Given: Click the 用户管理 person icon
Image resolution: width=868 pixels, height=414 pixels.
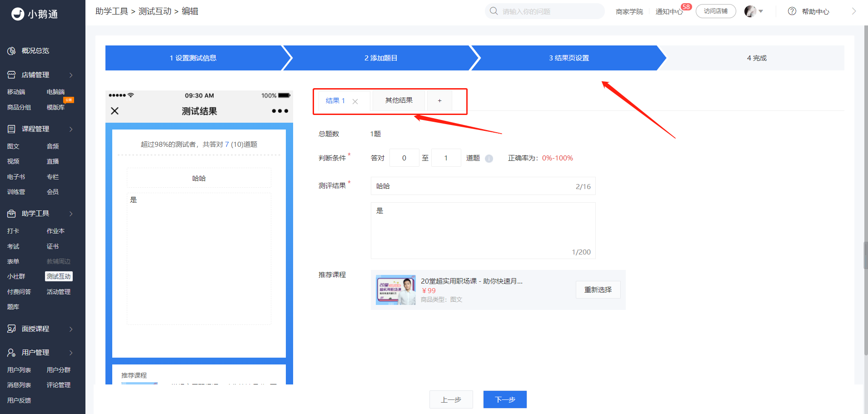Looking at the screenshot, I should (12, 353).
